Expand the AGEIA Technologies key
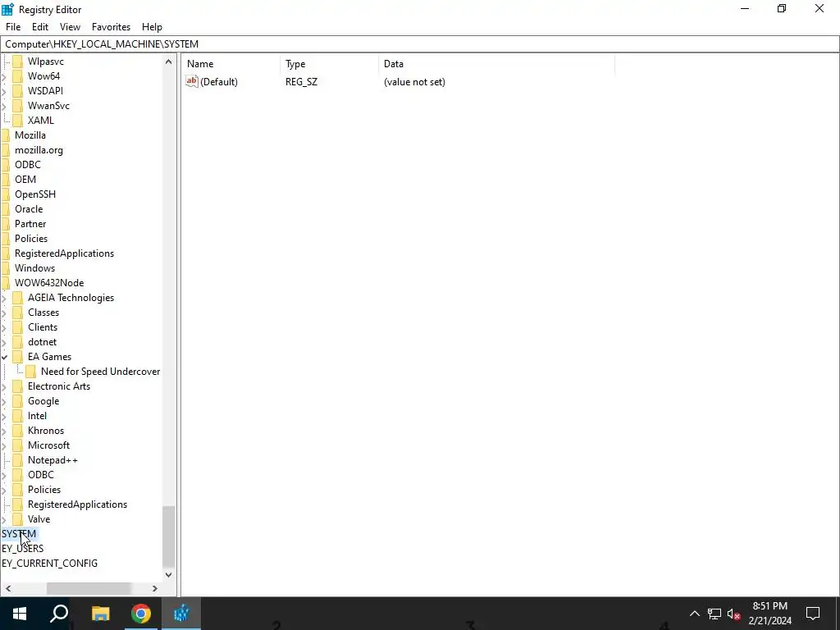The width and height of the screenshot is (840, 630). coord(5,298)
